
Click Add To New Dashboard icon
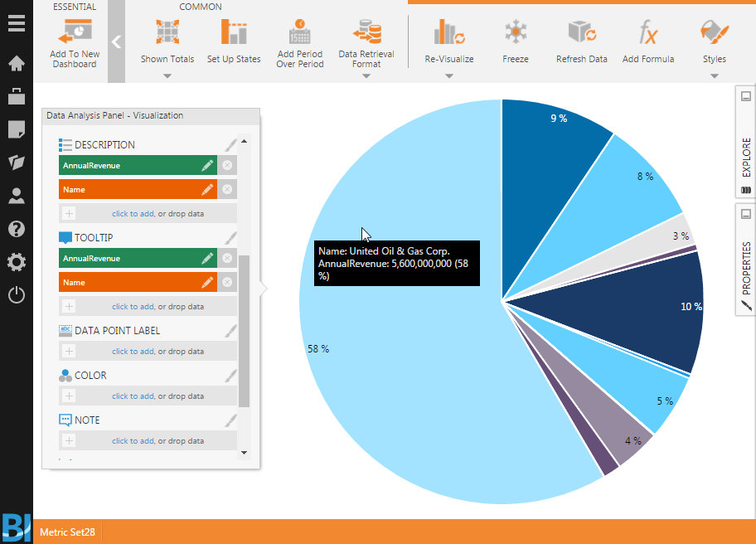(x=75, y=33)
